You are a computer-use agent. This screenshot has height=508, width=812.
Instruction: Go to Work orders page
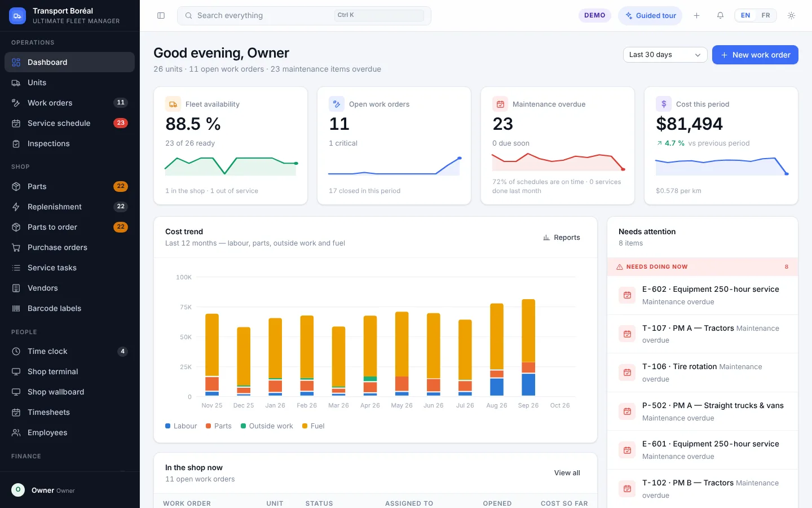pos(69,103)
